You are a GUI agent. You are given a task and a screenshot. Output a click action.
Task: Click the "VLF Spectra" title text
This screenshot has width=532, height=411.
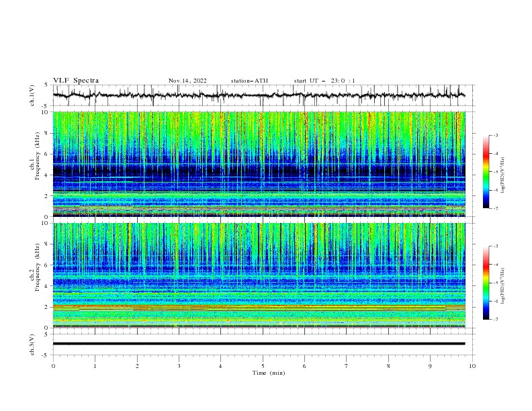76,81
